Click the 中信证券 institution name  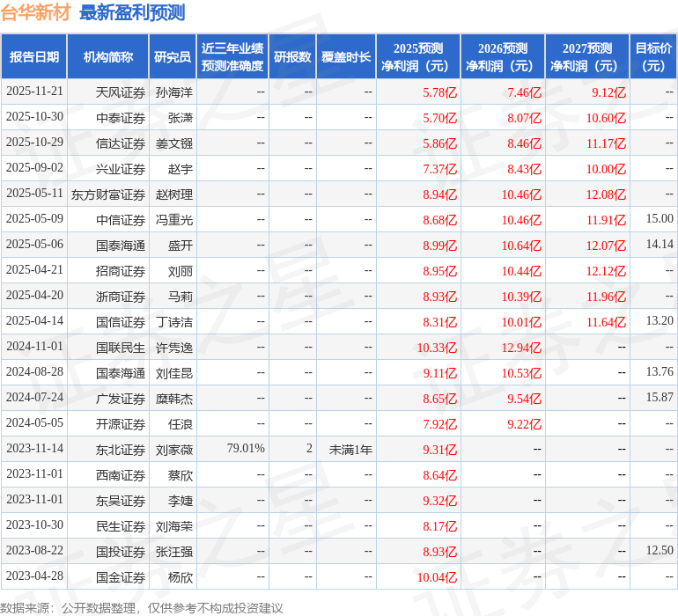(x=121, y=220)
